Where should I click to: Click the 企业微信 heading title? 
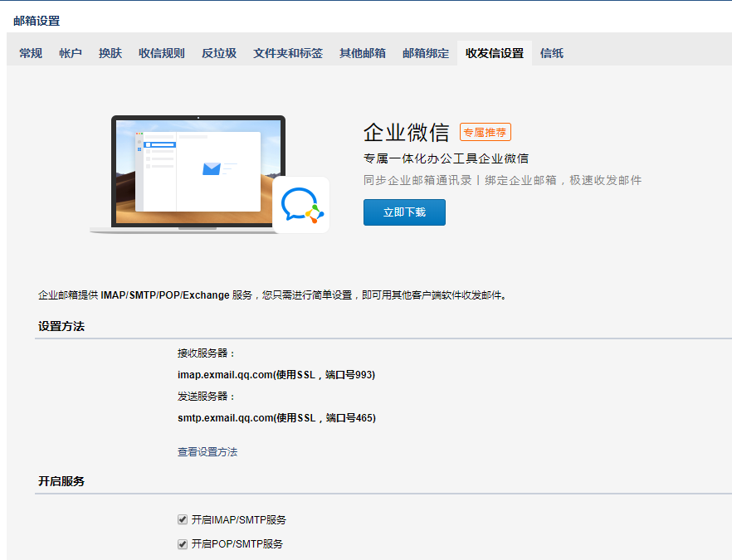406,132
